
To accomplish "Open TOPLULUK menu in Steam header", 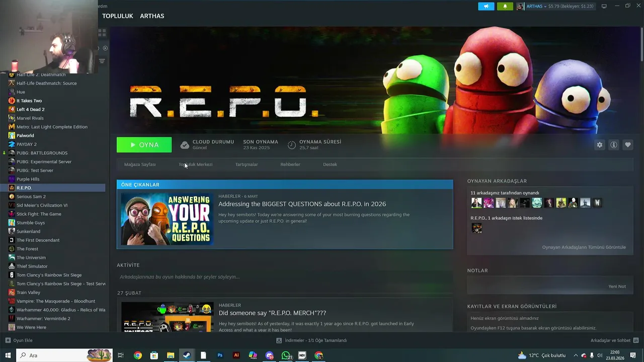I will [118, 16].
